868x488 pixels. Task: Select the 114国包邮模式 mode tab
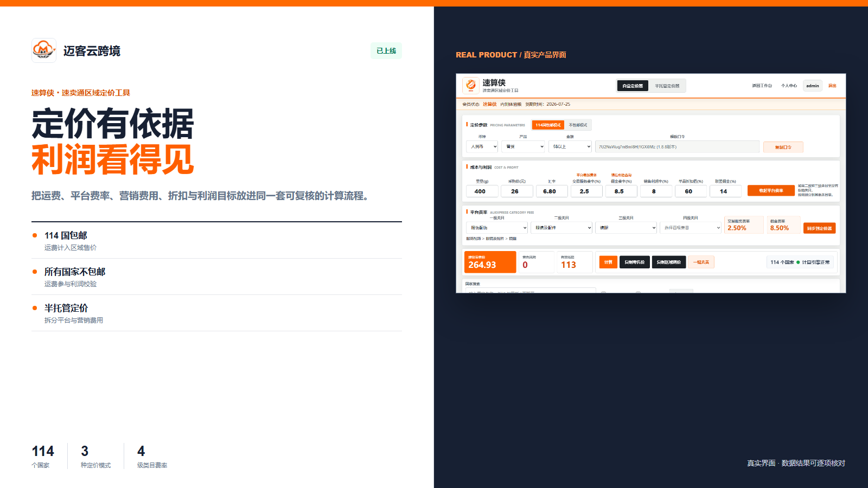coord(548,125)
